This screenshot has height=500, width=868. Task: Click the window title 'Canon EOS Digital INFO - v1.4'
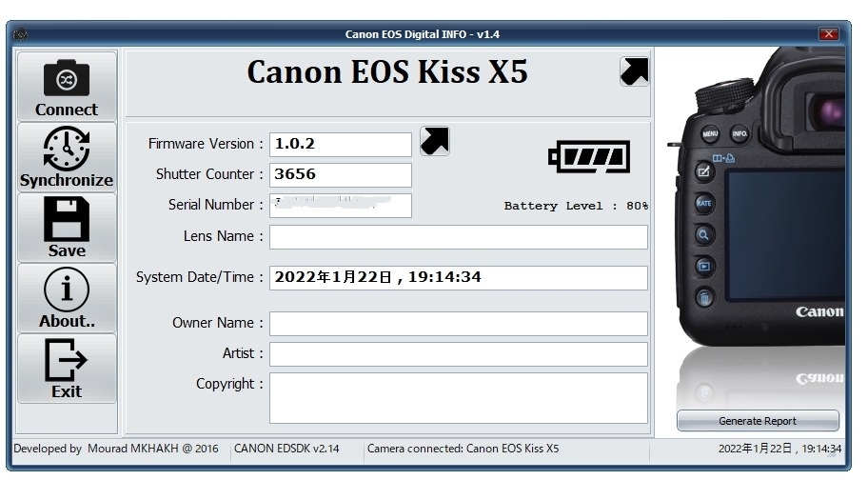[x=423, y=34]
